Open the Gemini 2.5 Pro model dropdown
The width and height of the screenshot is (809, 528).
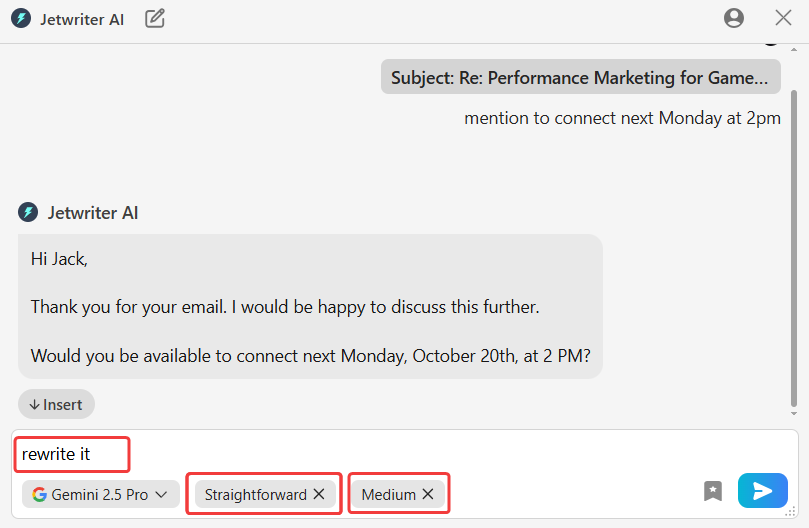click(x=101, y=494)
